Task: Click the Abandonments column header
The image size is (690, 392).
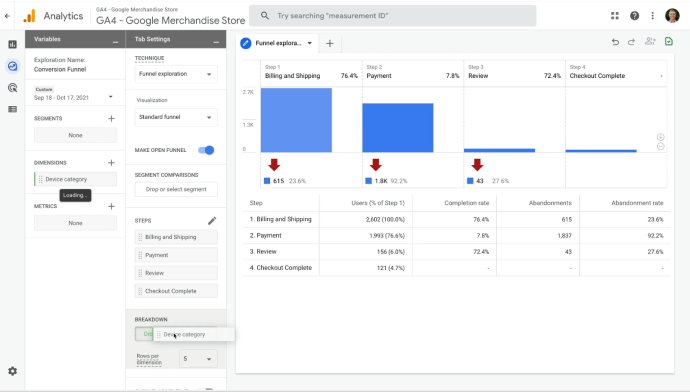Action: point(550,203)
